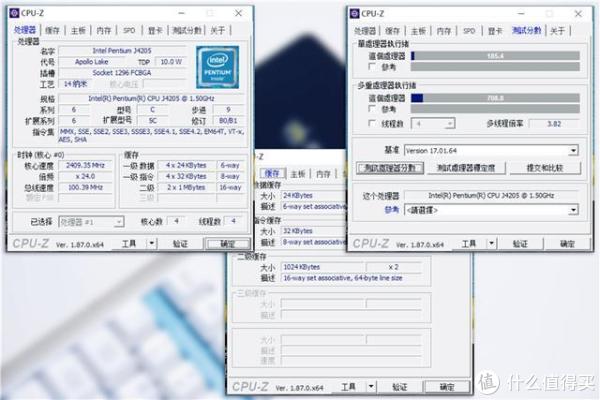
Task: Close the left CPU-Z processor window
Action: (x=238, y=13)
